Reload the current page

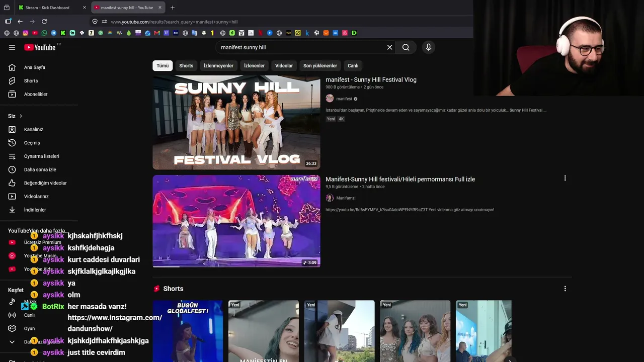click(44, 22)
